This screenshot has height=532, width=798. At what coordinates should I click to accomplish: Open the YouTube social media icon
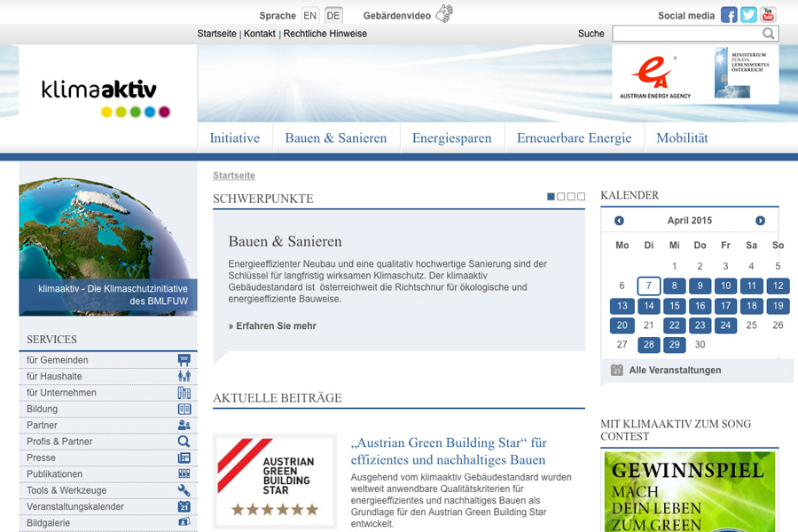(x=768, y=15)
